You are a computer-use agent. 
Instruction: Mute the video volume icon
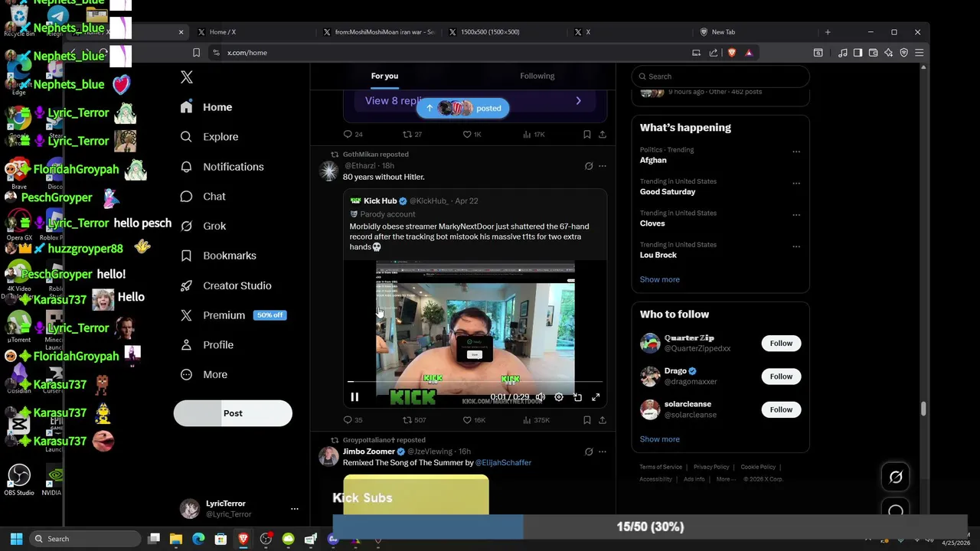pyautogui.click(x=541, y=397)
